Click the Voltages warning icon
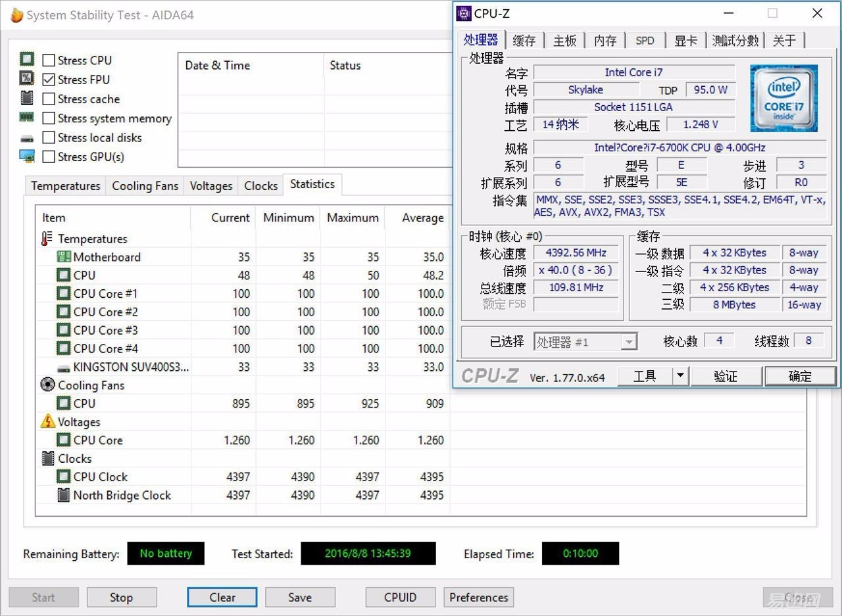The image size is (842, 616). [x=47, y=421]
